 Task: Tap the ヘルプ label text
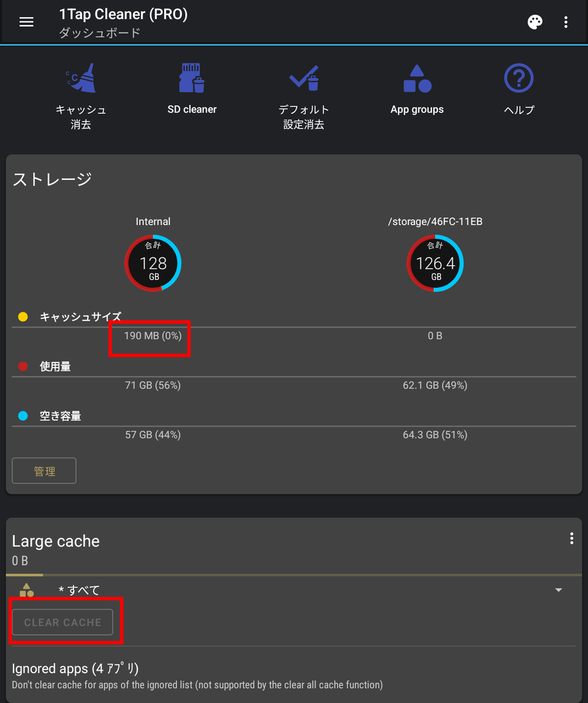519,110
